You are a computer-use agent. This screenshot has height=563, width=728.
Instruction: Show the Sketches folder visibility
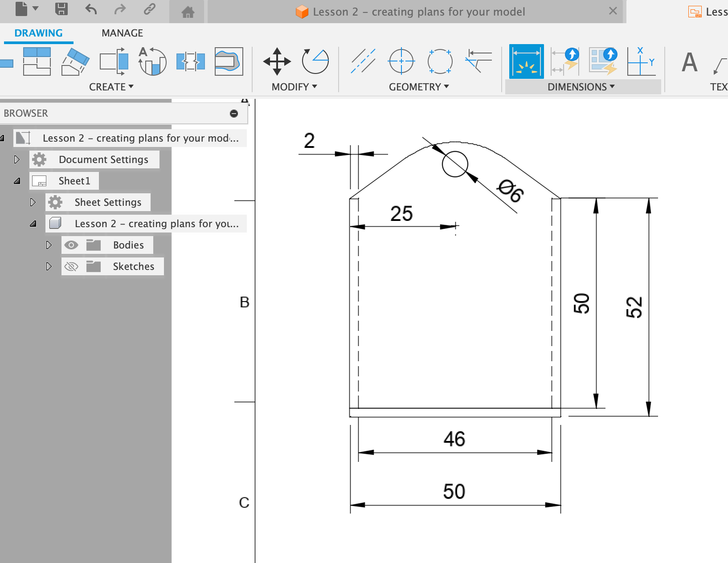[x=71, y=266]
